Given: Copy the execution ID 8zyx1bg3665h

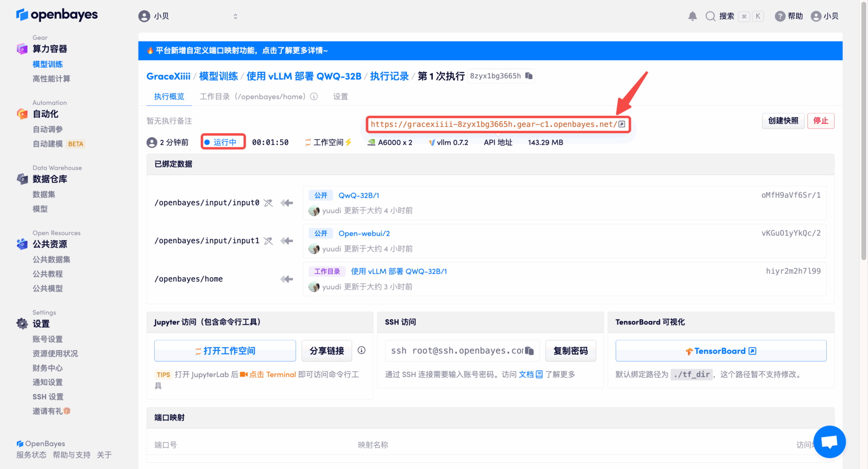Looking at the screenshot, I should (529, 76).
